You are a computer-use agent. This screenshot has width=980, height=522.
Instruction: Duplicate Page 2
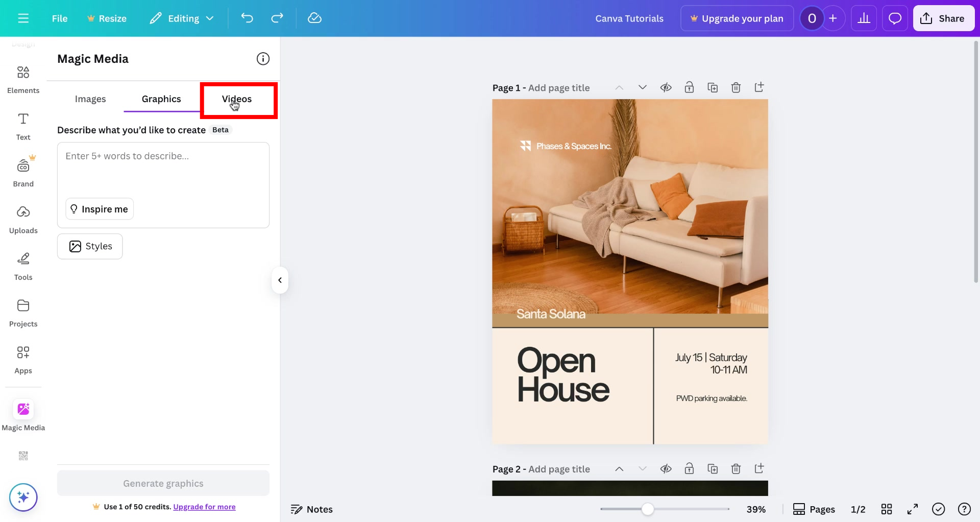click(x=713, y=468)
